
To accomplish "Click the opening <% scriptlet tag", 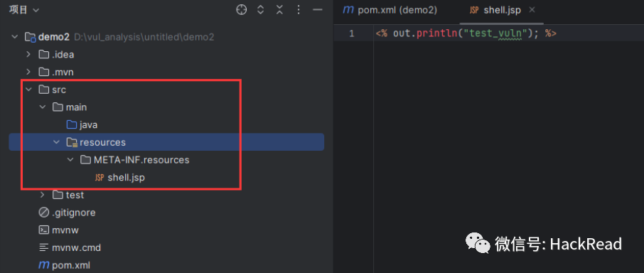I will 382,33.
